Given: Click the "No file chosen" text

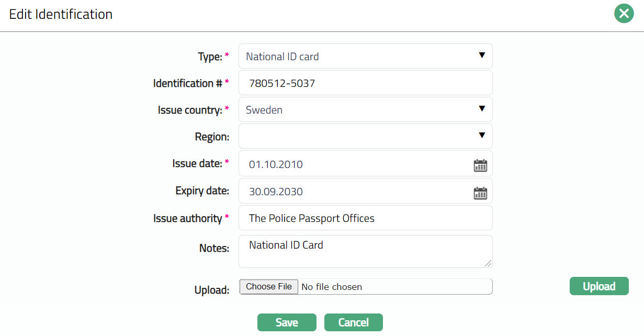Looking at the screenshot, I should pyautogui.click(x=332, y=287).
